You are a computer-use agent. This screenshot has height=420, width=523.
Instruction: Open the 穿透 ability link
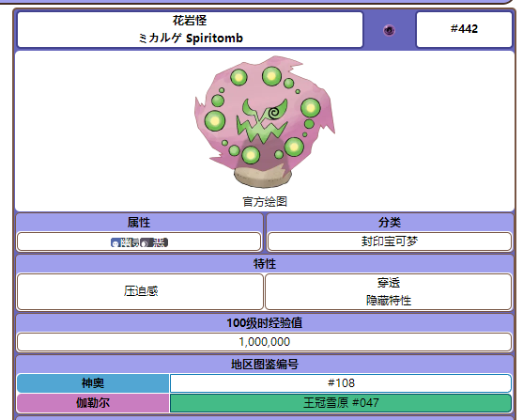tap(389, 283)
